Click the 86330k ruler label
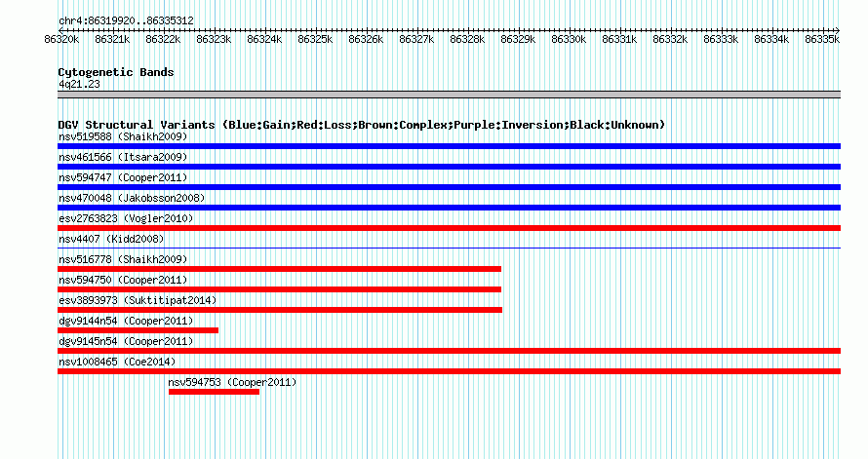 tap(569, 39)
